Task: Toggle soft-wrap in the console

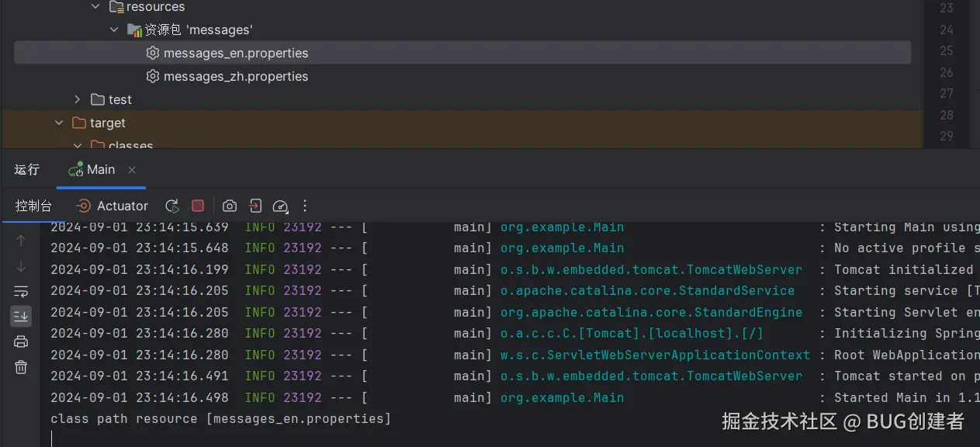Action: [21, 292]
